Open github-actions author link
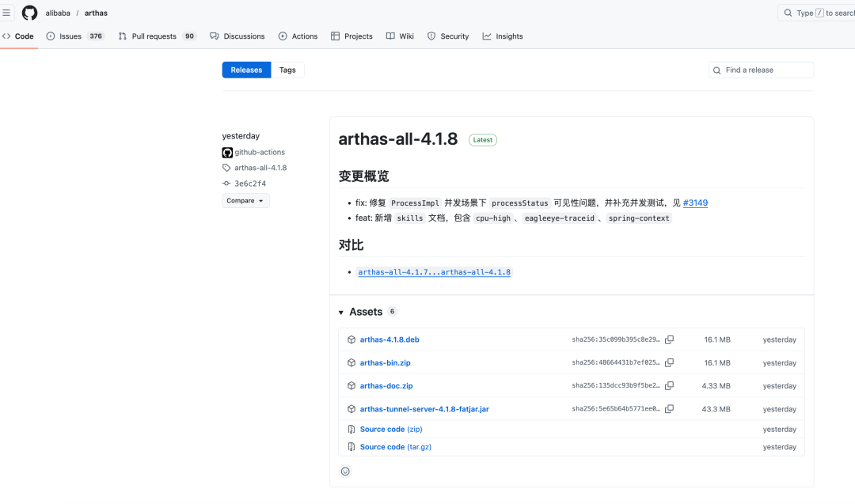The image size is (855, 504). tap(260, 153)
